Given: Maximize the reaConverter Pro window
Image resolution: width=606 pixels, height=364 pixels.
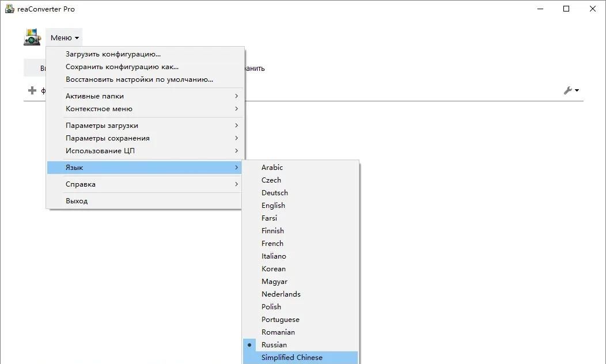Looking at the screenshot, I should coord(566,9).
